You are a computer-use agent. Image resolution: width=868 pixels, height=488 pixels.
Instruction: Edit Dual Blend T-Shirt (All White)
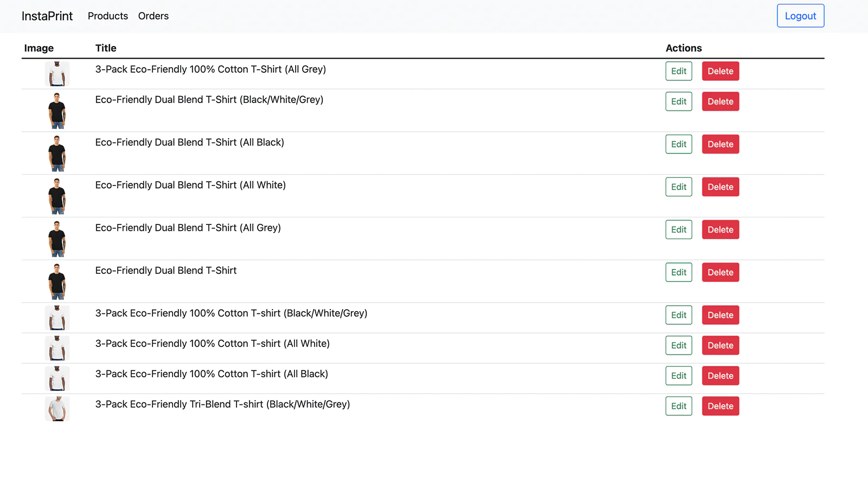click(679, 187)
